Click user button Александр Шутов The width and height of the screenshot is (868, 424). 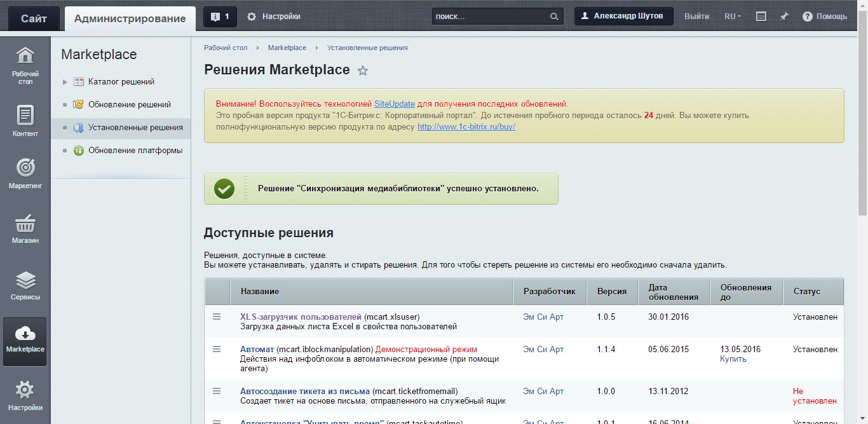[x=623, y=17]
